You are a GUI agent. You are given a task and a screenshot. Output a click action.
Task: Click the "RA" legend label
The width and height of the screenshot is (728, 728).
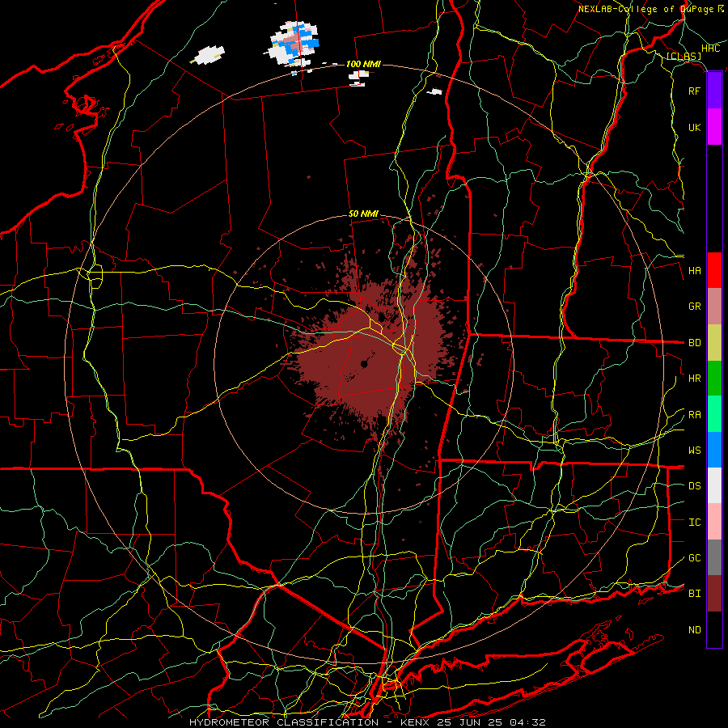694,414
